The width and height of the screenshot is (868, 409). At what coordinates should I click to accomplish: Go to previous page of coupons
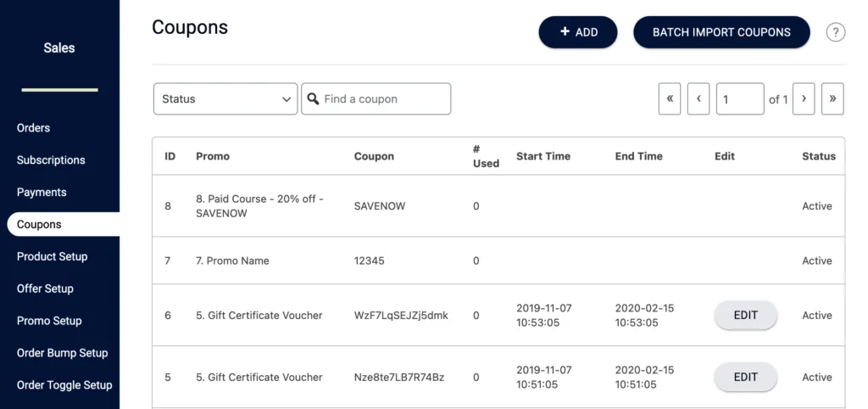click(x=698, y=99)
